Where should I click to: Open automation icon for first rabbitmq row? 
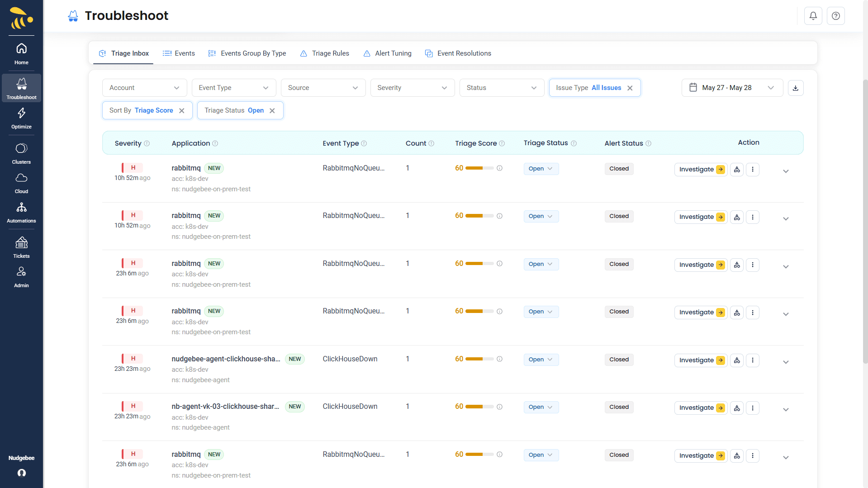pos(737,169)
